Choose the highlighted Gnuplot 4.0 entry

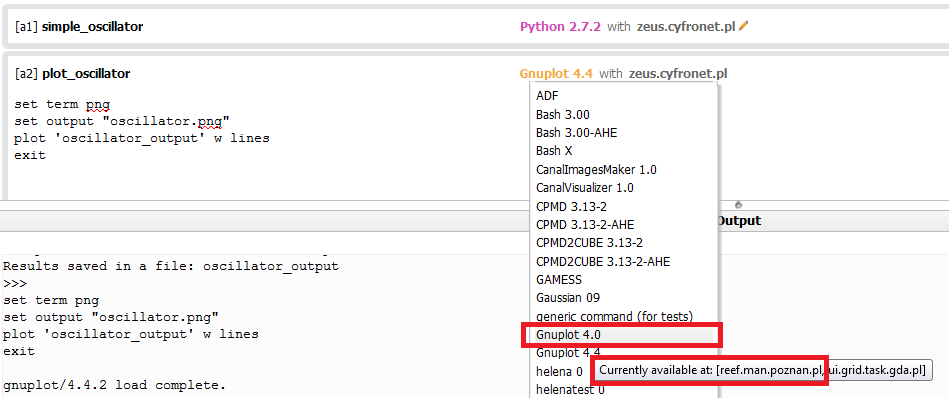[623, 334]
